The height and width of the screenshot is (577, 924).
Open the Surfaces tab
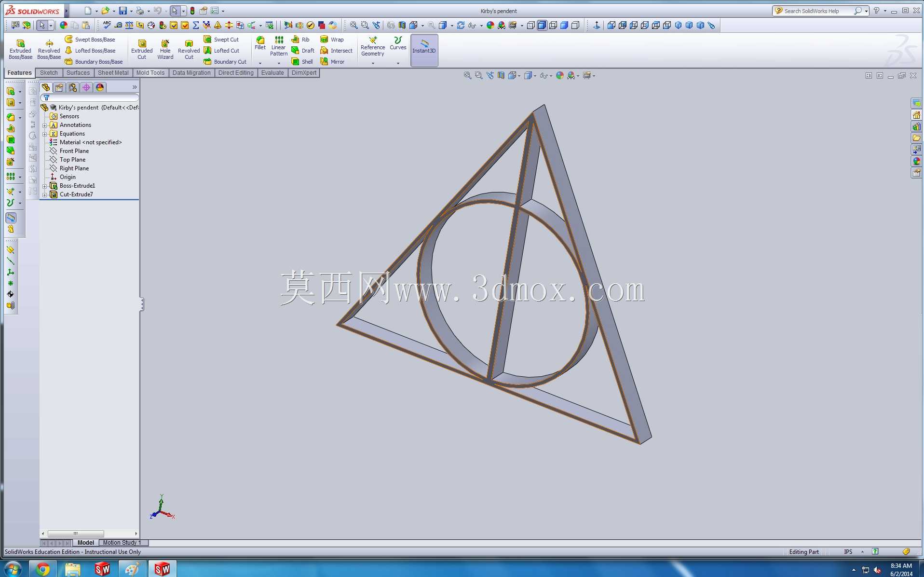[x=78, y=73]
